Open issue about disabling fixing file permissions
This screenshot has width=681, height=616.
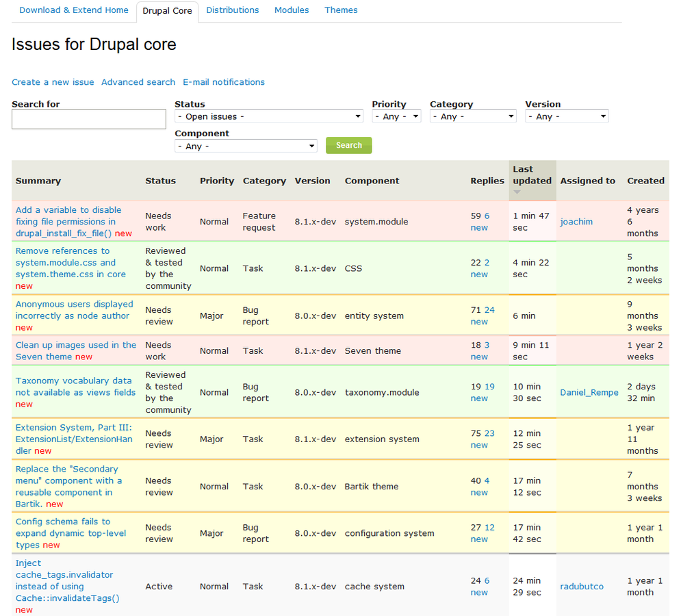coord(68,222)
